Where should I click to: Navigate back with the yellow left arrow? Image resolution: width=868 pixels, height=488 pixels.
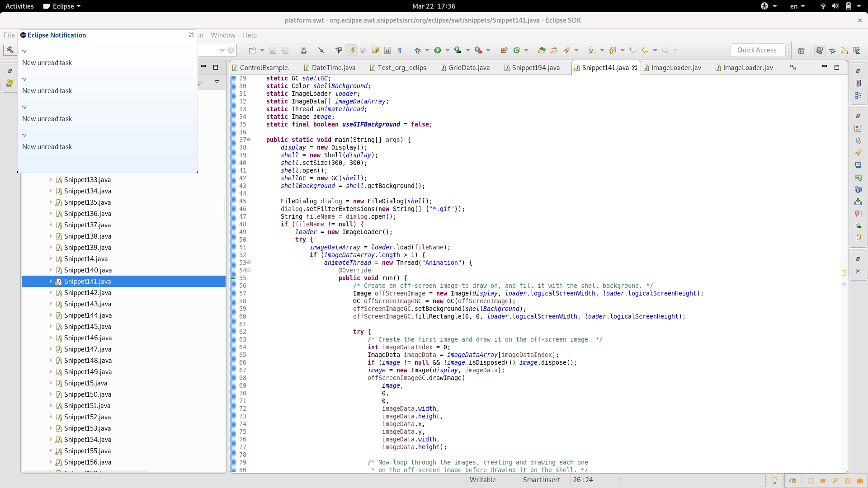point(645,50)
